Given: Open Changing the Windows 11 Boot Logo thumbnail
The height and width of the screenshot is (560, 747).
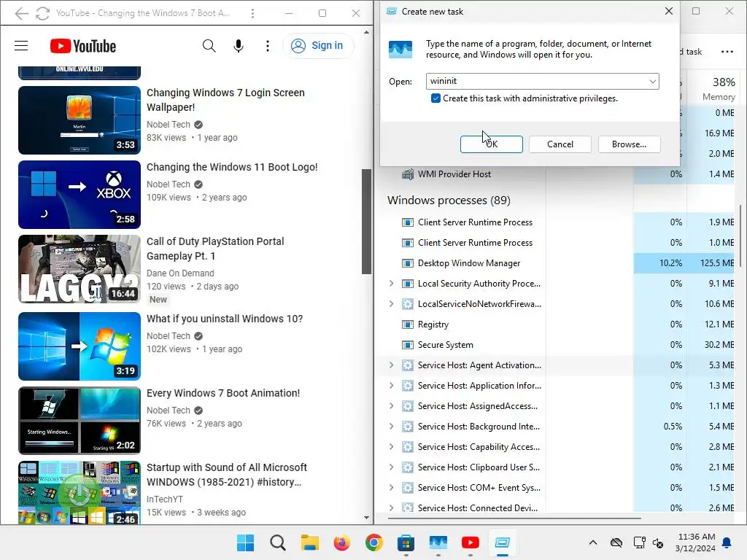Looking at the screenshot, I should tap(79, 194).
